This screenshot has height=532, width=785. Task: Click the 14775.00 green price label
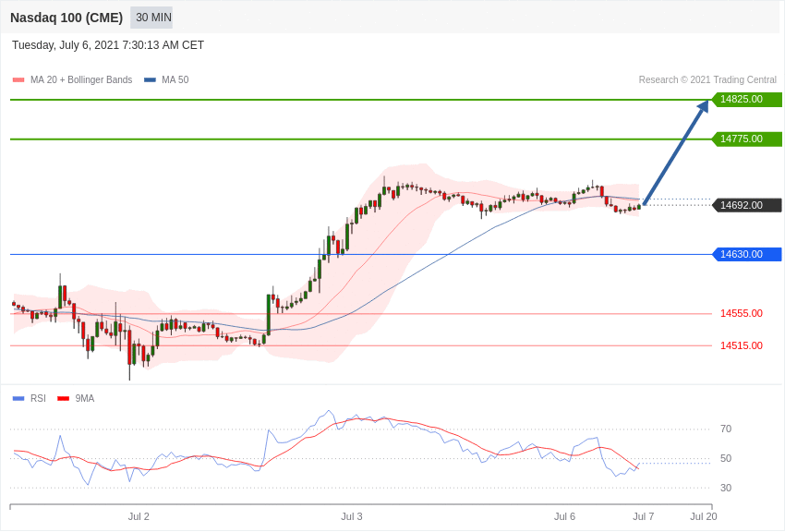click(x=746, y=139)
